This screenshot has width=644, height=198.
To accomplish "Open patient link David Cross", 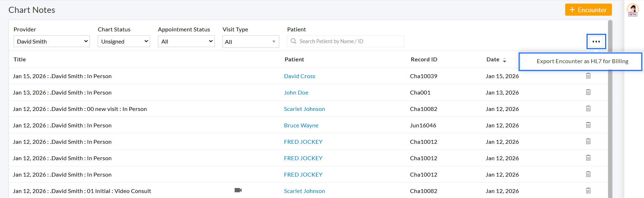I will coord(300,76).
